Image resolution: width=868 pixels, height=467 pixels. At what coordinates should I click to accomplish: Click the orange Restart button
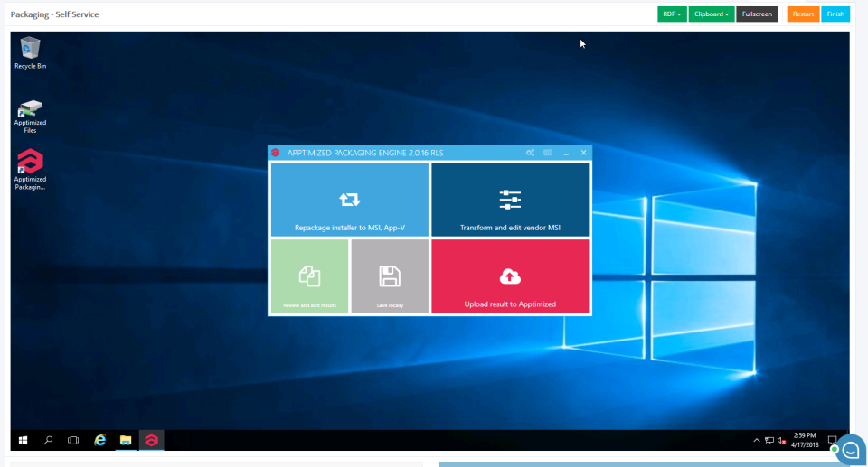pos(803,14)
